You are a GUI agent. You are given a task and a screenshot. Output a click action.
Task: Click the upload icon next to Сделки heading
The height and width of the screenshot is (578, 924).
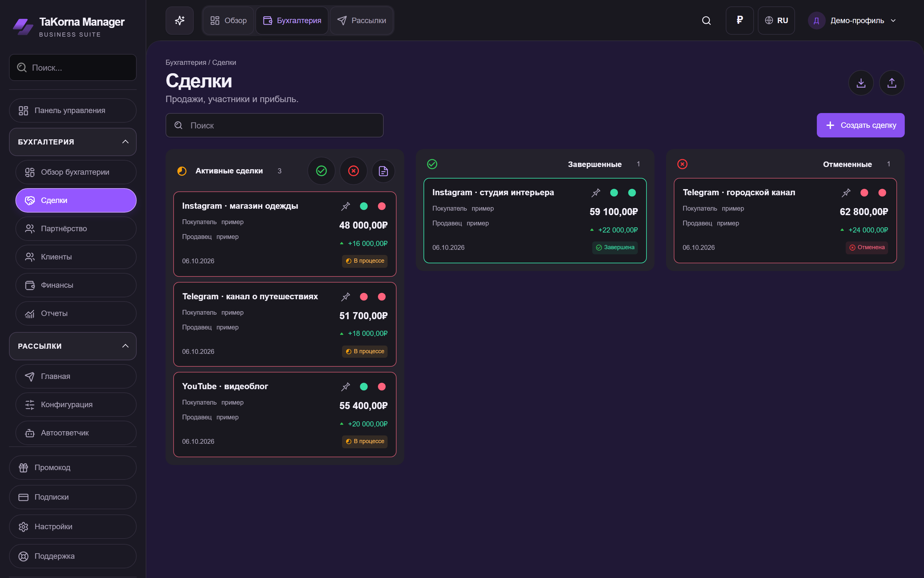(x=892, y=83)
